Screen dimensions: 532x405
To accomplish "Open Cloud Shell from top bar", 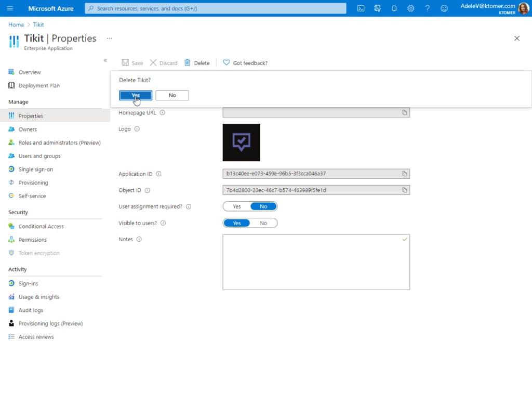I will point(361,8).
